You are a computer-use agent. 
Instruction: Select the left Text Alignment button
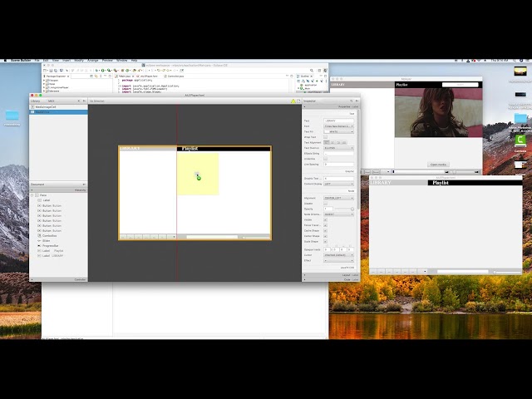[x=327, y=142]
